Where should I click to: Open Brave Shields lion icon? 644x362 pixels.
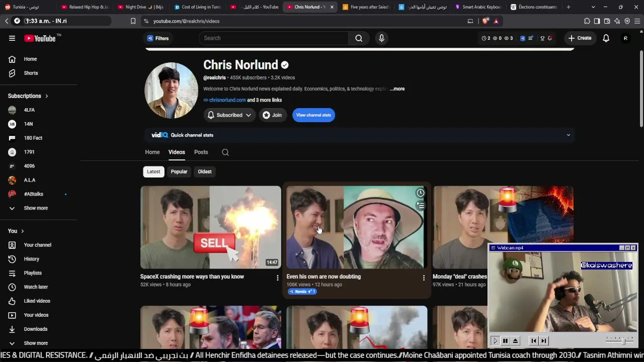pos(485,21)
